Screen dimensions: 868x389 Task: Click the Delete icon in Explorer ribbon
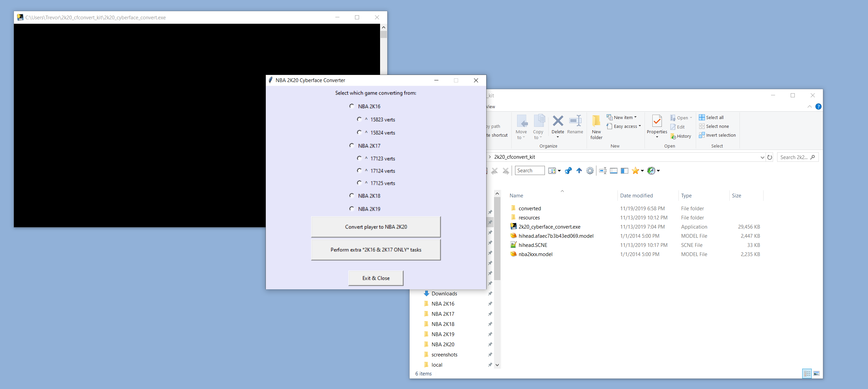point(558,121)
